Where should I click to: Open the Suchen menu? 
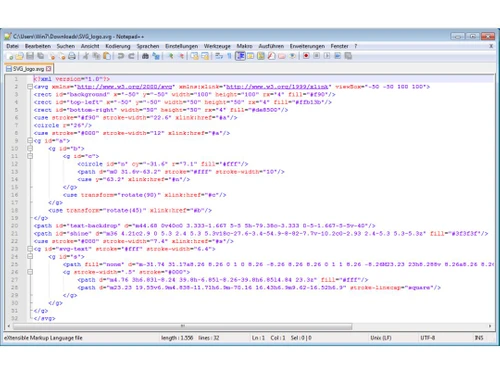[x=66, y=46]
